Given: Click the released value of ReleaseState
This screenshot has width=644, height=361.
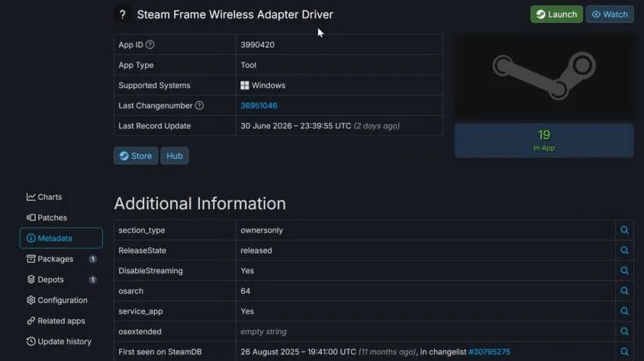Looking at the screenshot, I should click(x=256, y=250).
